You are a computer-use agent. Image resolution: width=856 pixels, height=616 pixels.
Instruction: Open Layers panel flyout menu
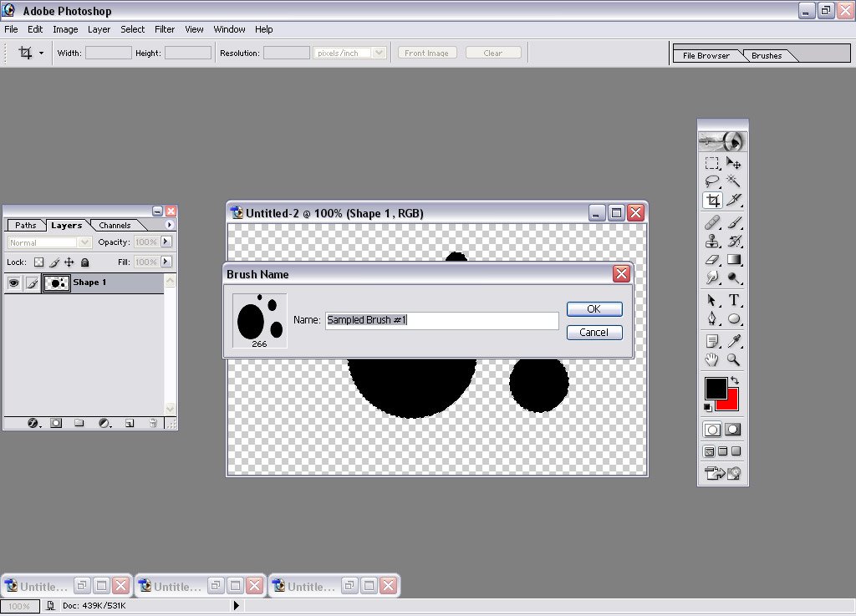point(169,225)
